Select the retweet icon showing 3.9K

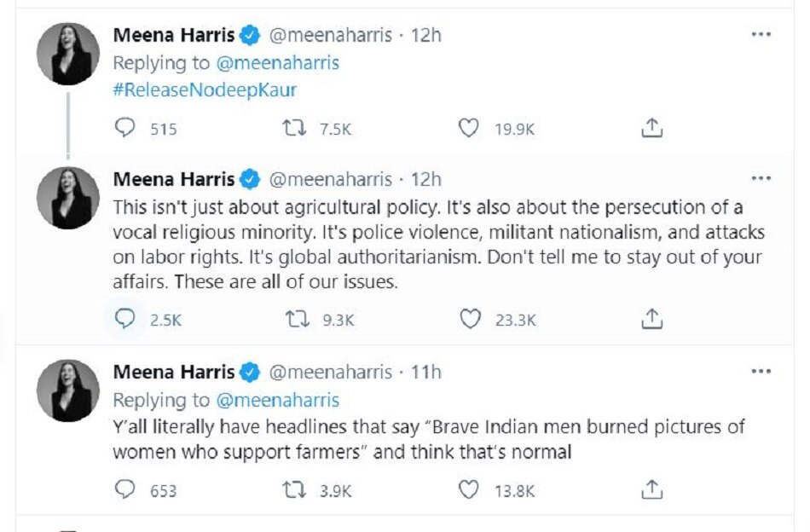tap(295, 490)
